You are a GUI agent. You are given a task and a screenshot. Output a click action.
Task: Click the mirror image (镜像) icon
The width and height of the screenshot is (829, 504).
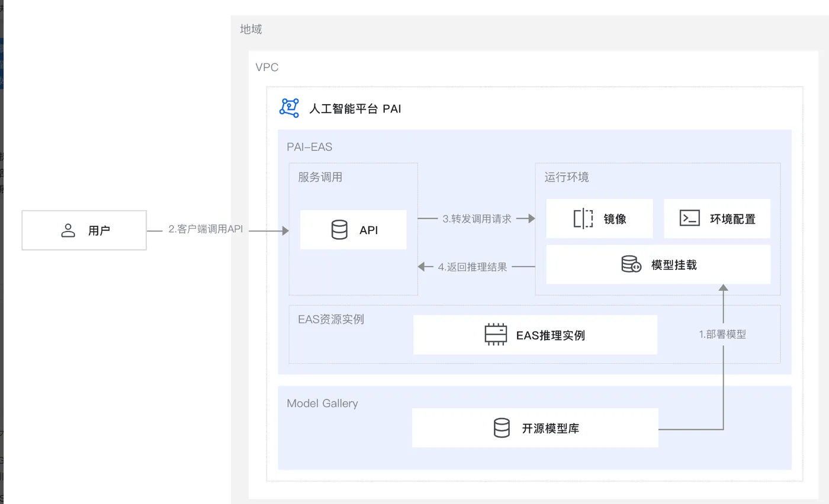pyautogui.click(x=583, y=219)
